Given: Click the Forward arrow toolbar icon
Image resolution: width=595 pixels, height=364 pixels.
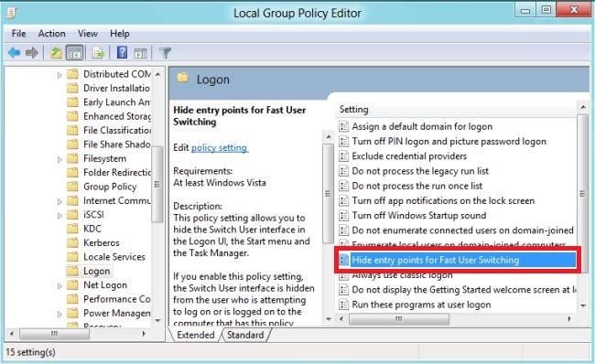Looking at the screenshot, I should click(x=32, y=52).
